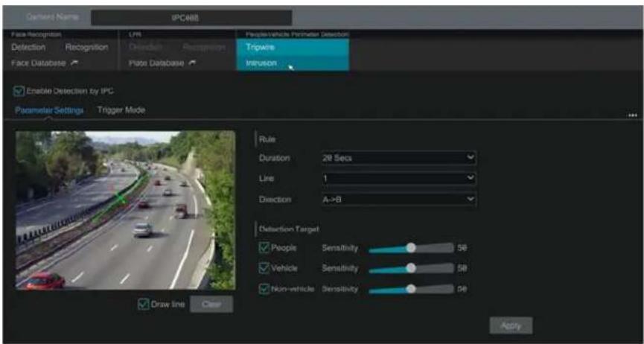Open LPR Recognition option
Image resolution: width=644 pixels, height=344 pixels.
point(204,47)
